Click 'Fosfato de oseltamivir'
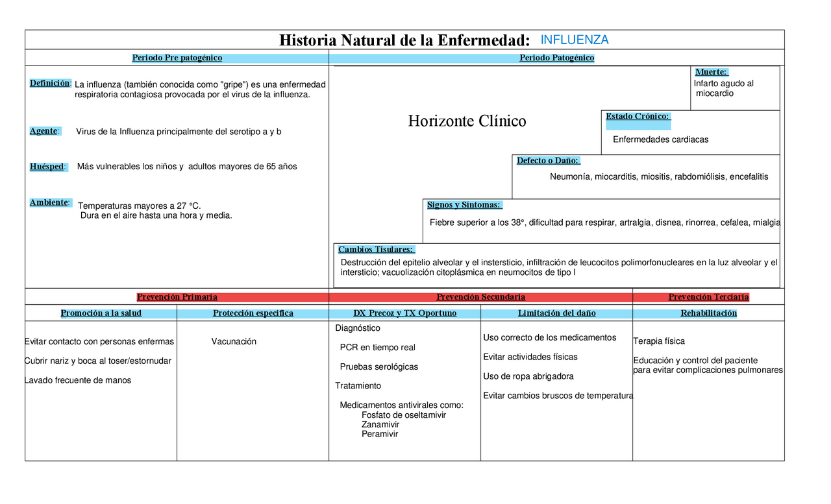Viewport: 831px width, 504px height. [404, 415]
